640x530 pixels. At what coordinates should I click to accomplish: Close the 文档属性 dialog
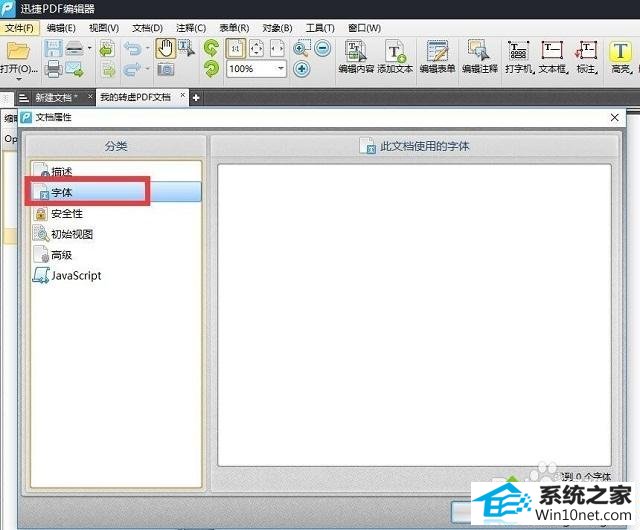(615, 118)
